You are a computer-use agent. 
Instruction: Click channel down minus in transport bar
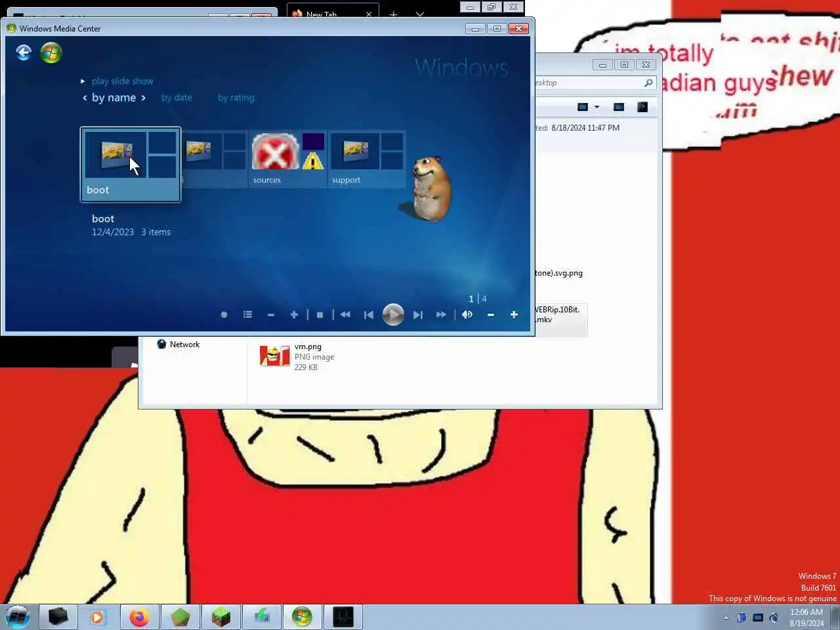(x=270, y=315)
